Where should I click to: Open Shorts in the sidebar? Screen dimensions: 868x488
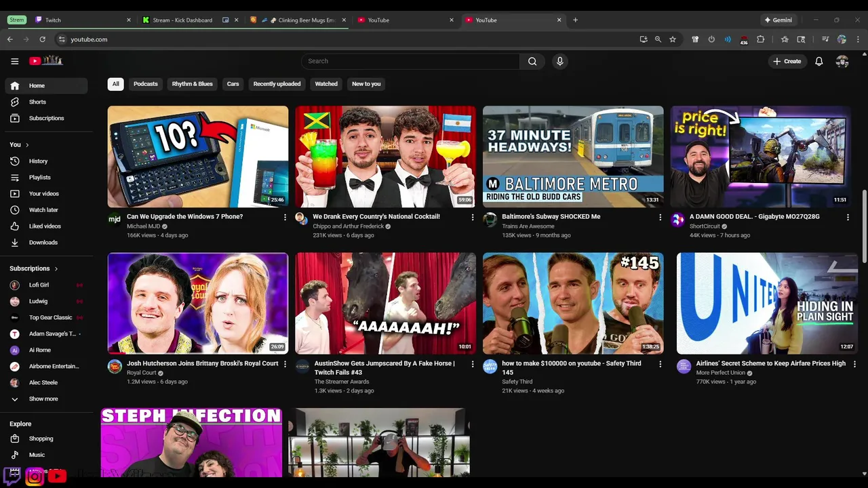(46, 102)
